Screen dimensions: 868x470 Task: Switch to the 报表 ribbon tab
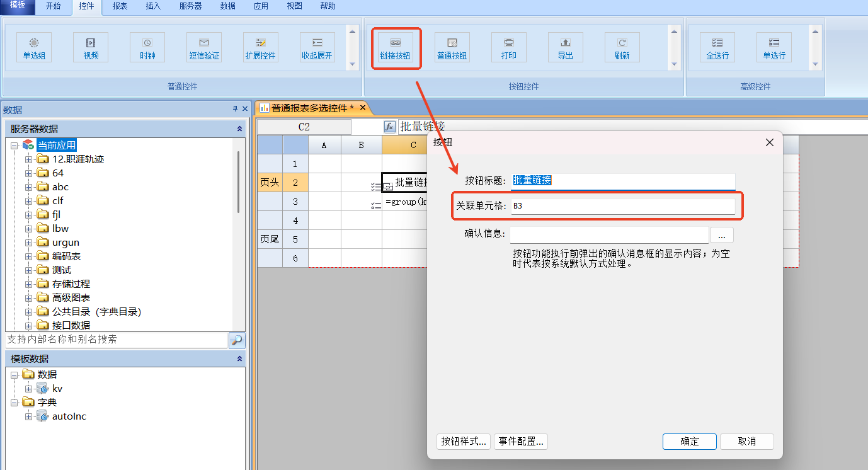(x=120, y=6)
